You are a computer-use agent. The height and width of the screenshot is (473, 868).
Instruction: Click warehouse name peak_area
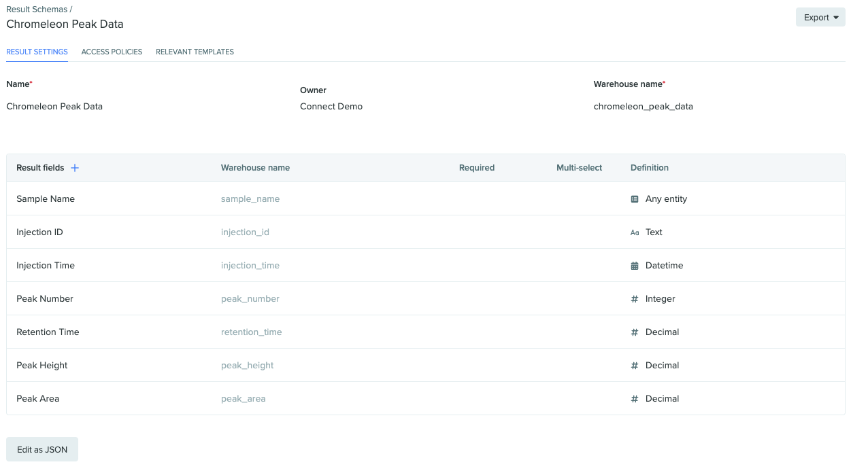click(x=244, y=399)
